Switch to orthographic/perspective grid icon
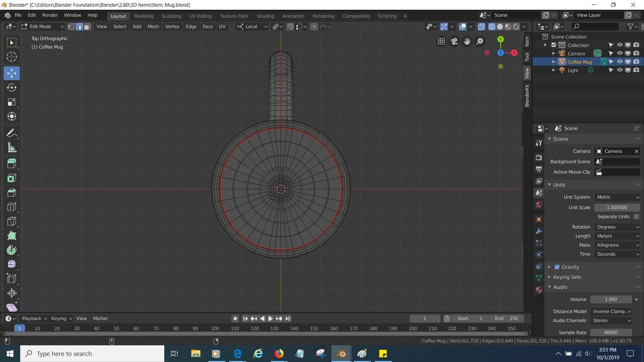Image resolution: width=644 pixels, height=362 pixels. coord(441,41)
